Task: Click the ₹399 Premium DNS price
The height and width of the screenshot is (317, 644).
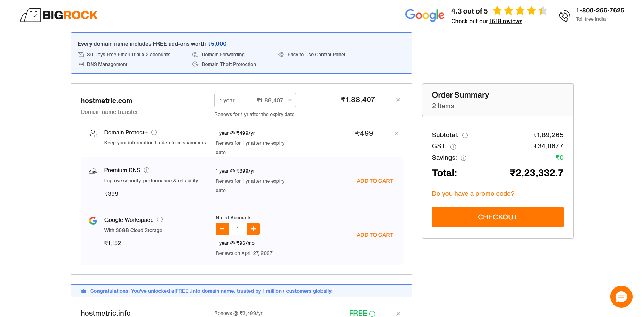Action: click(111, 194)
